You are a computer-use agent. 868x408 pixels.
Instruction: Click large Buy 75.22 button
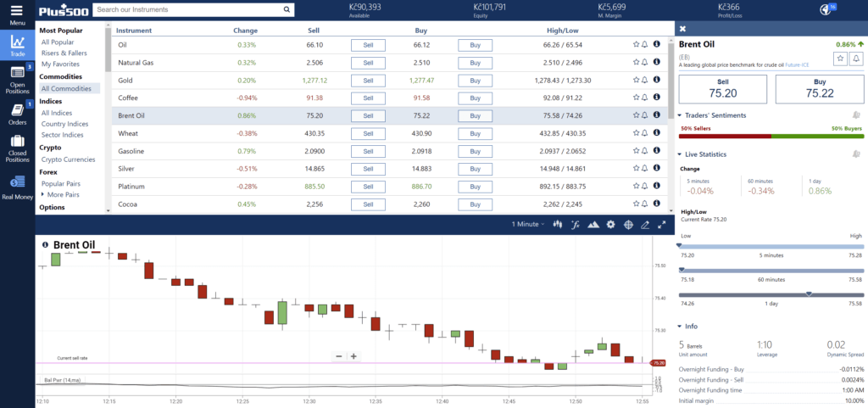[x=820, y=89]
